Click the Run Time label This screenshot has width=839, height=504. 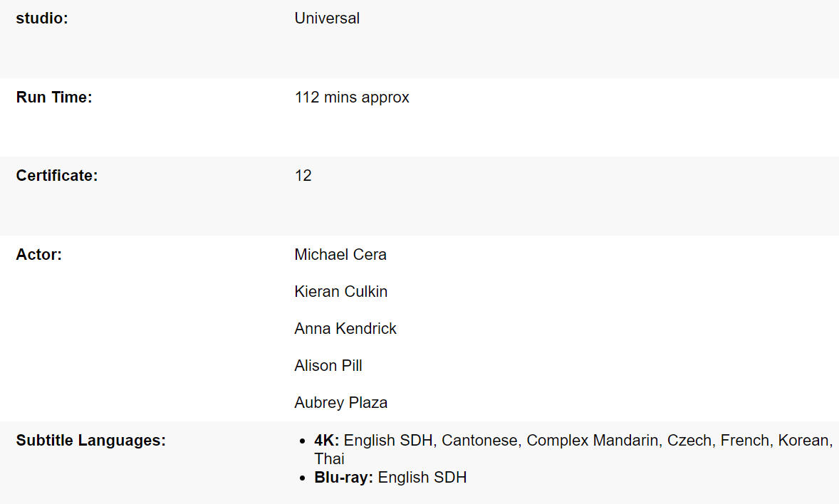[x=54, y=98]
